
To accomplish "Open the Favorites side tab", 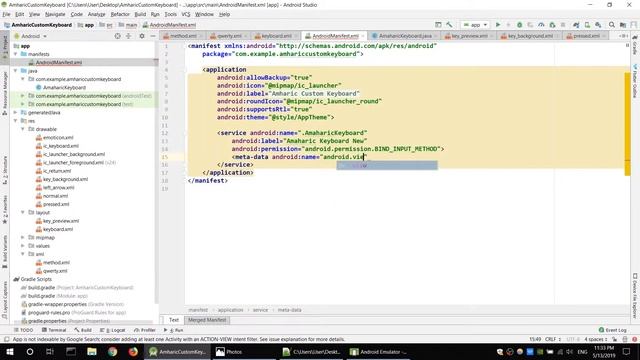I will [x=5, y=209].
